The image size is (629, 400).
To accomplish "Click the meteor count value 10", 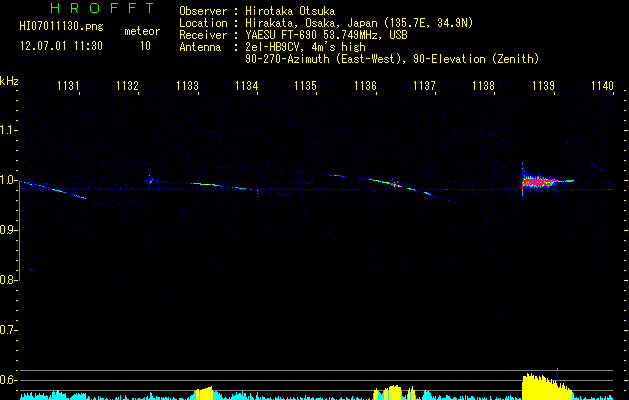I will click(145, 46).
